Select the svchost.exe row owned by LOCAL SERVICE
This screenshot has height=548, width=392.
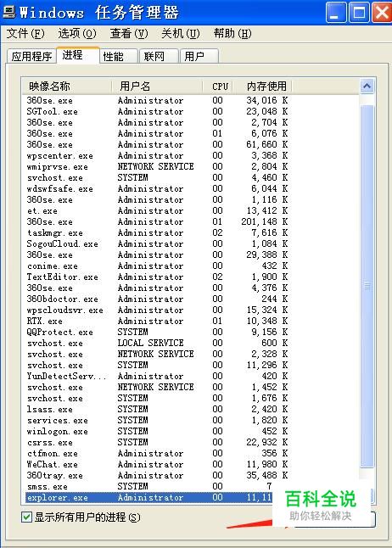tap(157, 344)
